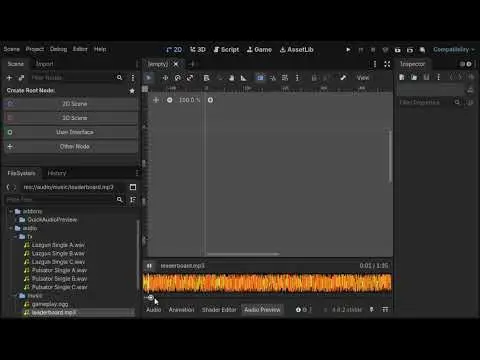This screenshot has width=480, height=360.
Task: Add a new child node
Action: coord(9,78)
